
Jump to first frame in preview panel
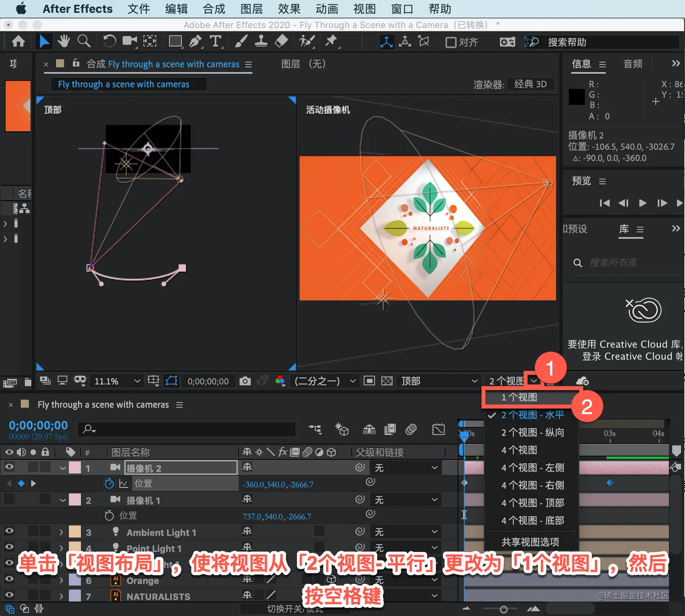point(604,203)
